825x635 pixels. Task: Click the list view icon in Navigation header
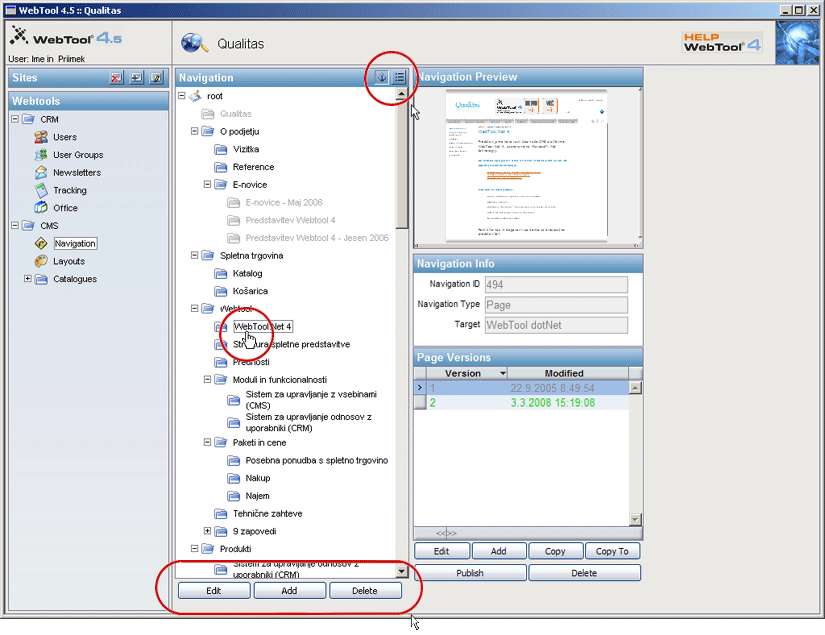tap(399, 77)
